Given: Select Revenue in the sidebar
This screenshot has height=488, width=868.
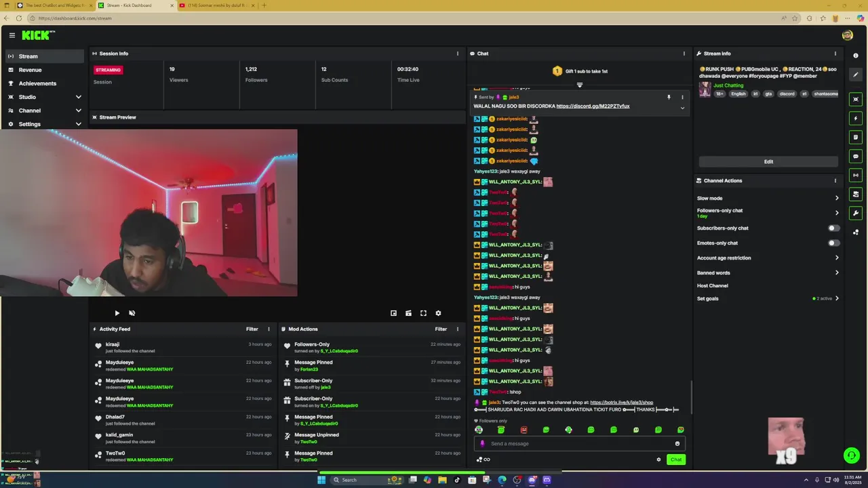Looking at the screenshot, I should (x=45, y=70).
